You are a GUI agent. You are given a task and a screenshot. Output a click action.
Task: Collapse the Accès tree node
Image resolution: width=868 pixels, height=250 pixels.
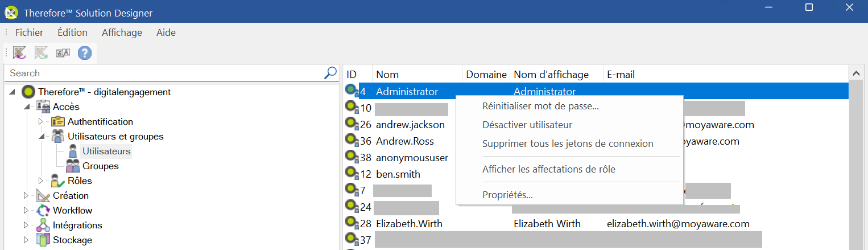tap(27, 107)
